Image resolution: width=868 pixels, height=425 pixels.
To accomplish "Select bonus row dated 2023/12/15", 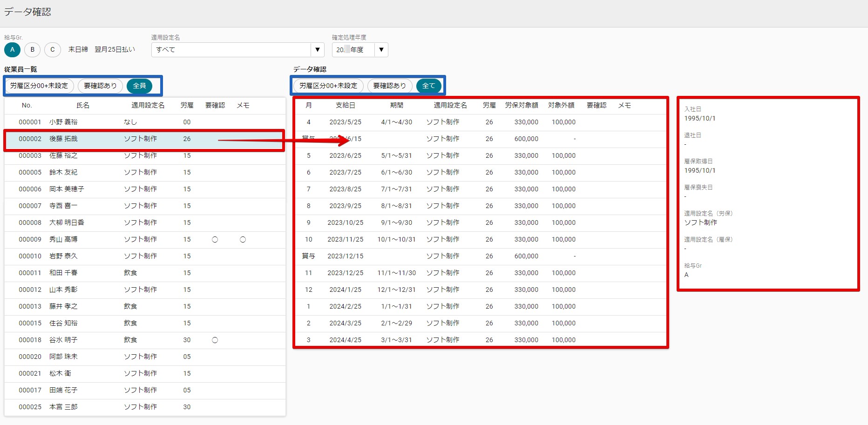I will [x=481, y=256].
